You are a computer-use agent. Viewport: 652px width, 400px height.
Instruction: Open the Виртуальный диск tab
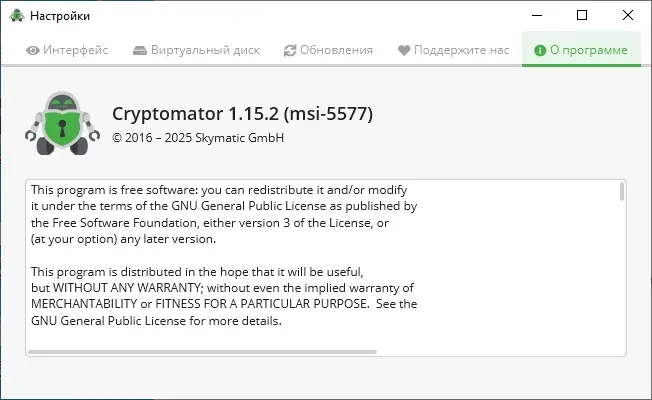point(196,50)
